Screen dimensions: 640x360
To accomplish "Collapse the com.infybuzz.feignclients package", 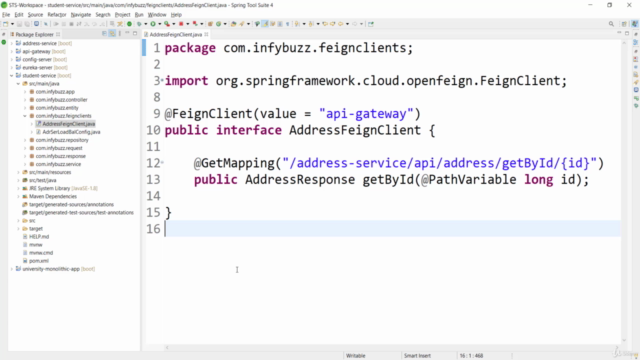I will 25,116.
